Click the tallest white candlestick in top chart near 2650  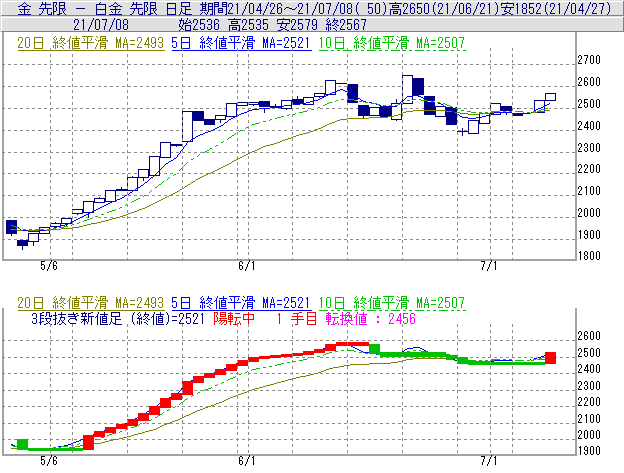[407, 88]
